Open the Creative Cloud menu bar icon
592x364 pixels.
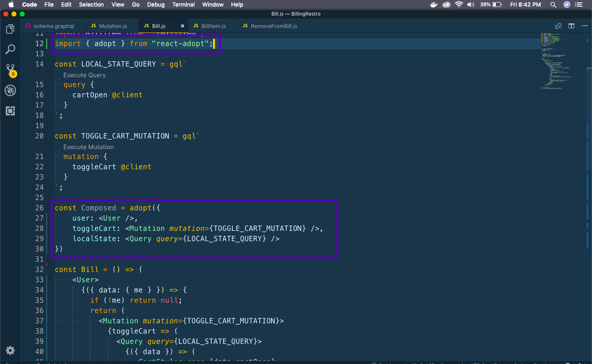tap(446, 5)
